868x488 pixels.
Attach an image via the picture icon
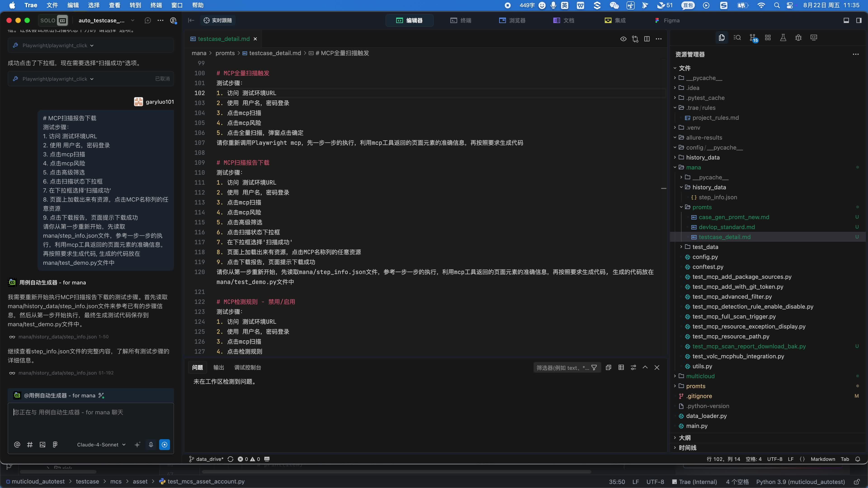tap(42, 445)
